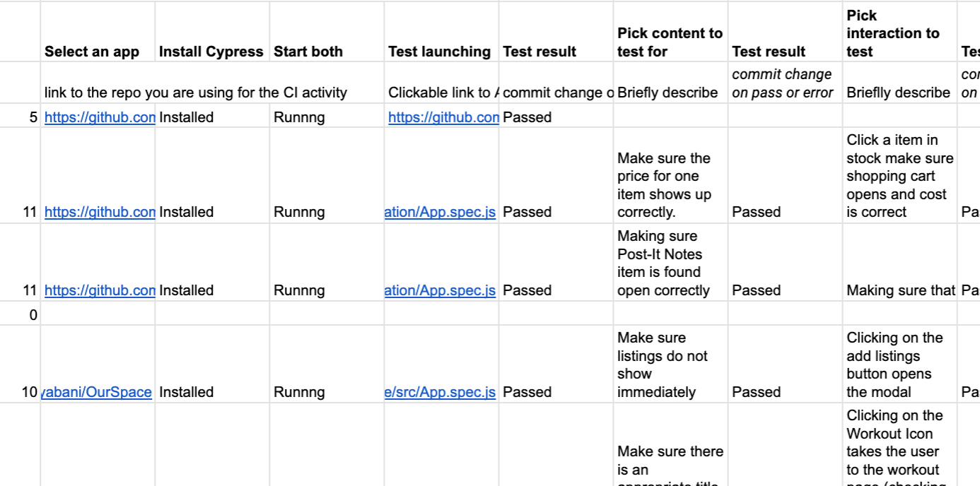This screenshot has width=980, height=486.
Task: Click the 'link to the repo' instruction cell
Action: pyautogui.click(x=196, y=93)
